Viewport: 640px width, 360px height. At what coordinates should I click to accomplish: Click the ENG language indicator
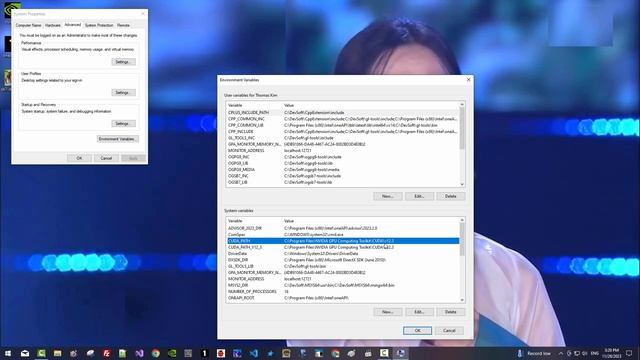(595, 353)
